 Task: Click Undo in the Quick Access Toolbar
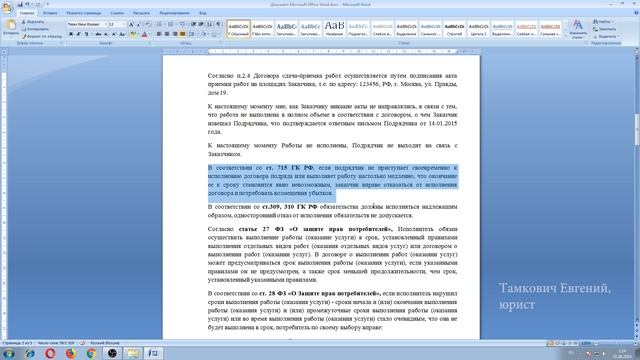pyautogui.click(x=28, y=4)
